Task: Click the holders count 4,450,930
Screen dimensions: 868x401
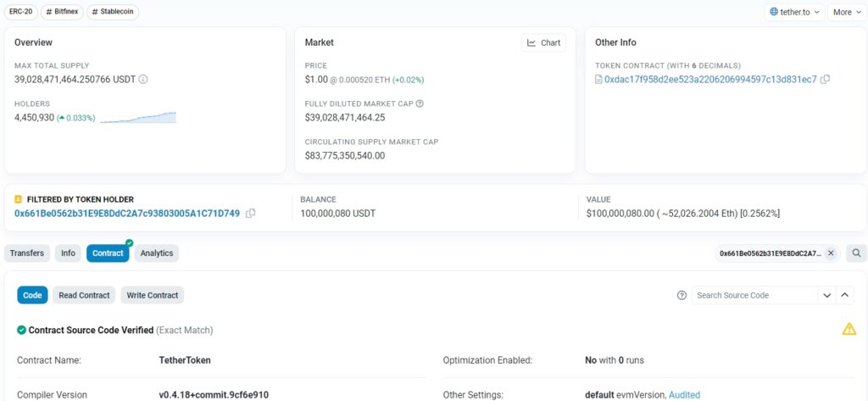Action: (34, 118)
